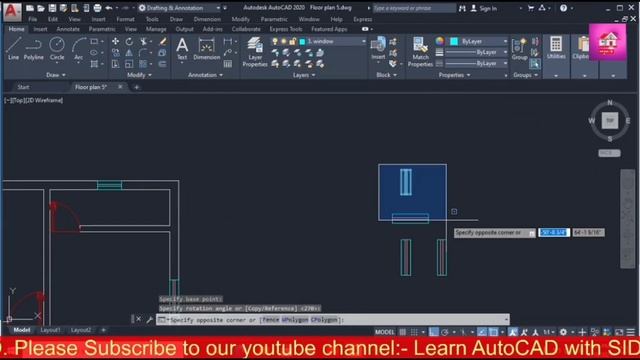
Task: Switch to the Layout1 tab
Action: (51, 330)
